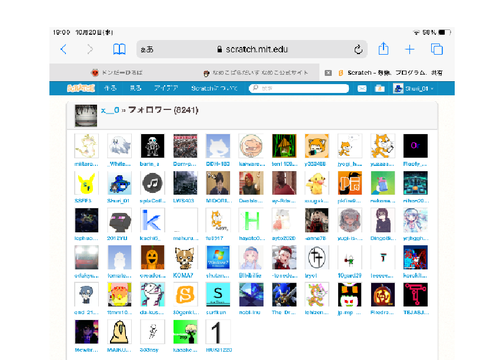This screenshot has width=480, height=360.
Task: Tap the Safari forward arrow
Action: pyautogui.click(x=90, y=49)
